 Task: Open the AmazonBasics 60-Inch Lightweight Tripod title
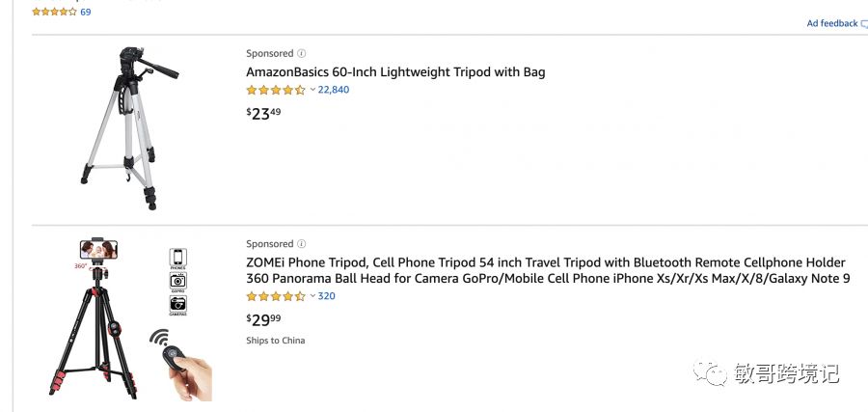tap(395, 72)
